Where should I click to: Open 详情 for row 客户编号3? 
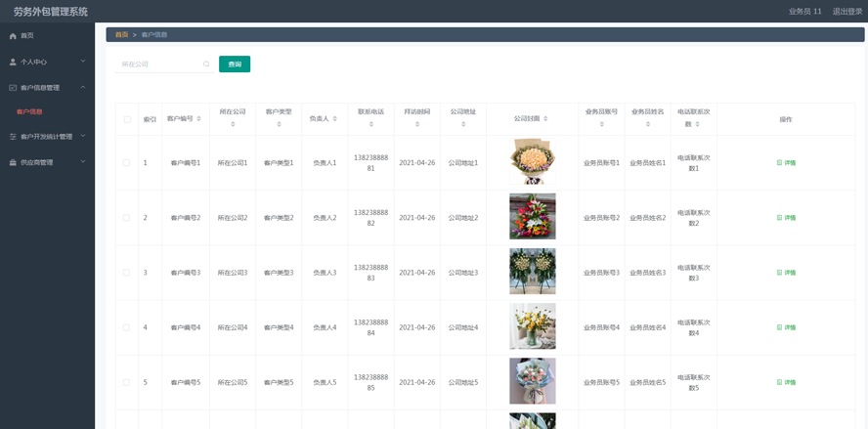pyautogui.click(x=786, y=273)
